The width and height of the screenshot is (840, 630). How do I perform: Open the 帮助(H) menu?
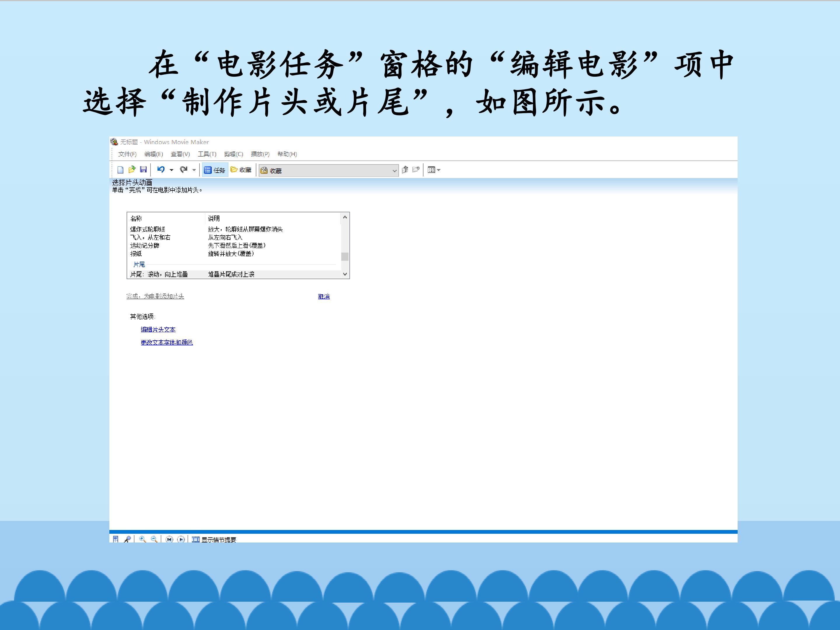point(287,154)
